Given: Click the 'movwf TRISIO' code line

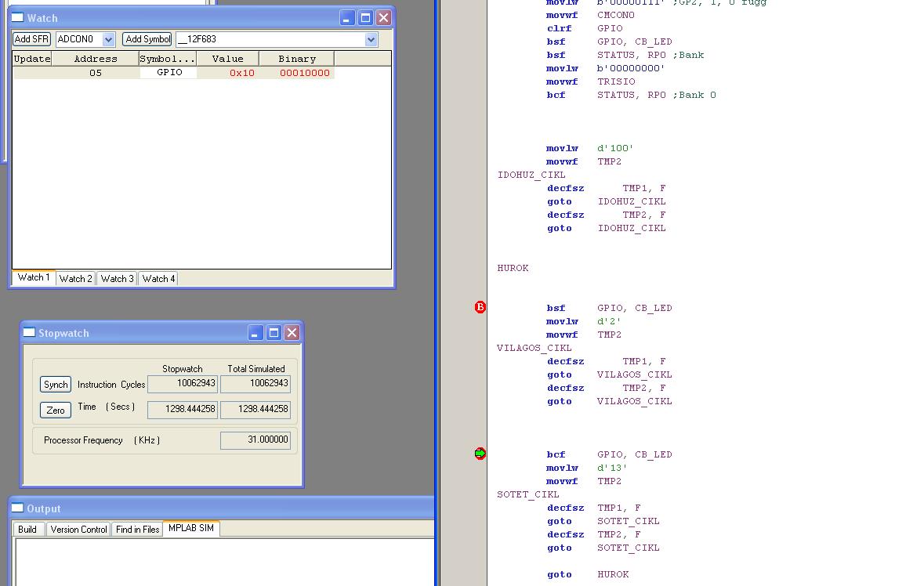Looking at the screenshot, I should tap(590, 81).
